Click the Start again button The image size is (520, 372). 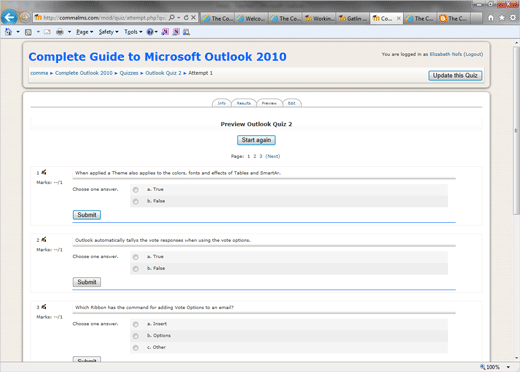(256, 140)
